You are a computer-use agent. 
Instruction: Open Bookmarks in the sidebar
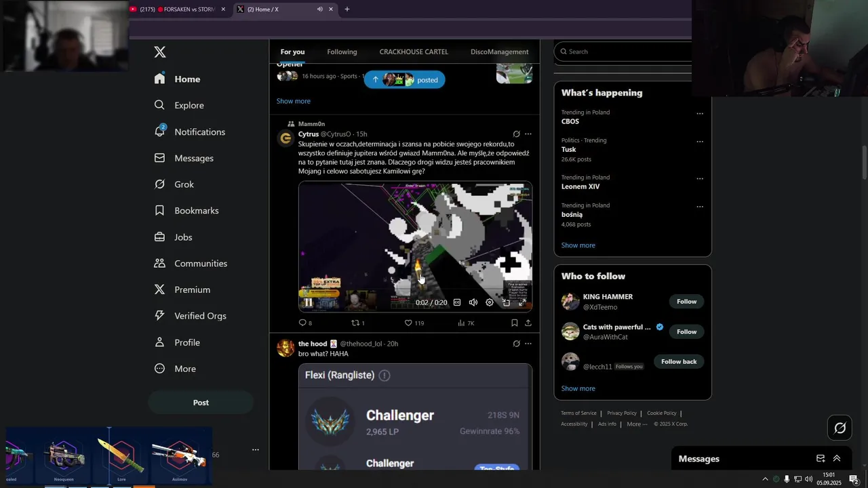tap(186, 211)
